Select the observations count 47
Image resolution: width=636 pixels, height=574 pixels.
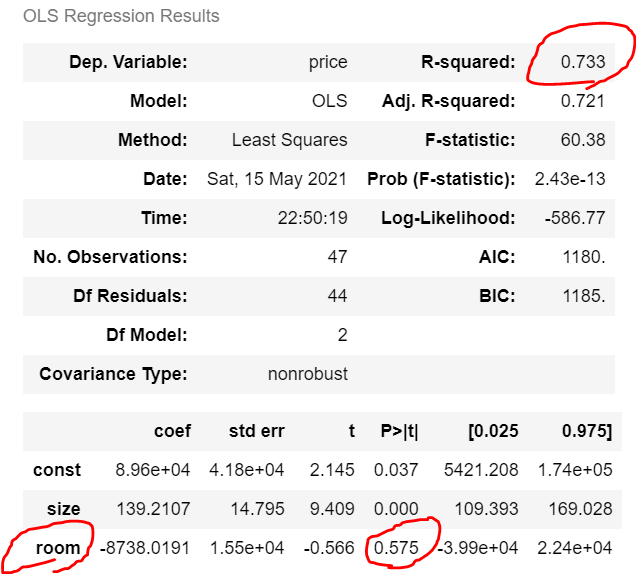point(337,256)
